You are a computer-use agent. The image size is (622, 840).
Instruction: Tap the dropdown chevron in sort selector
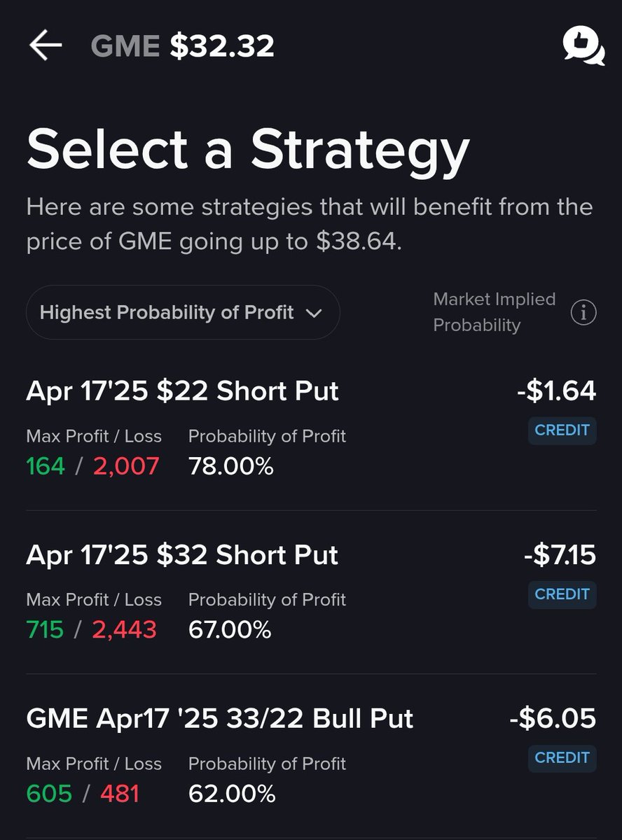click(315, 314)
